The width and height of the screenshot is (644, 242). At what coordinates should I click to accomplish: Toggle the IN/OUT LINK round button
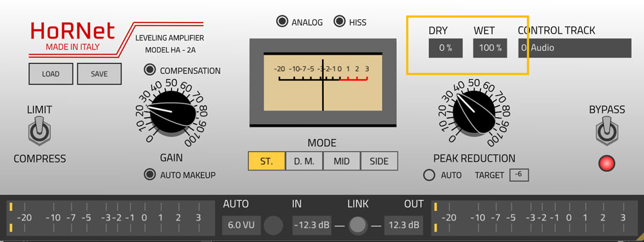[x=357, y=225]
